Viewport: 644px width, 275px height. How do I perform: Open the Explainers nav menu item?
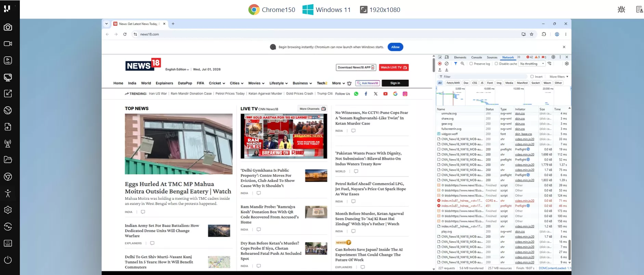pos(164,83)
